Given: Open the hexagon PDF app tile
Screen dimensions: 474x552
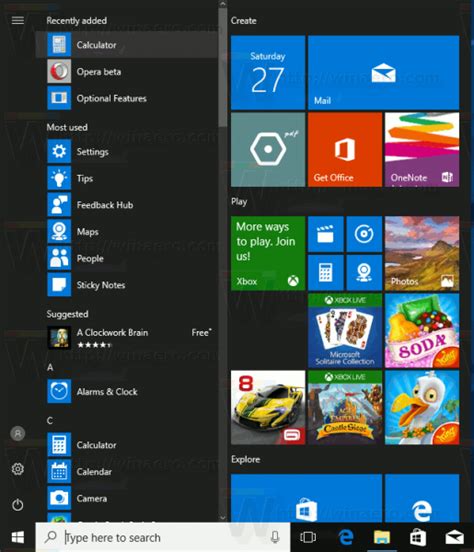Looking at the screenshot, I should click(268, 150).
